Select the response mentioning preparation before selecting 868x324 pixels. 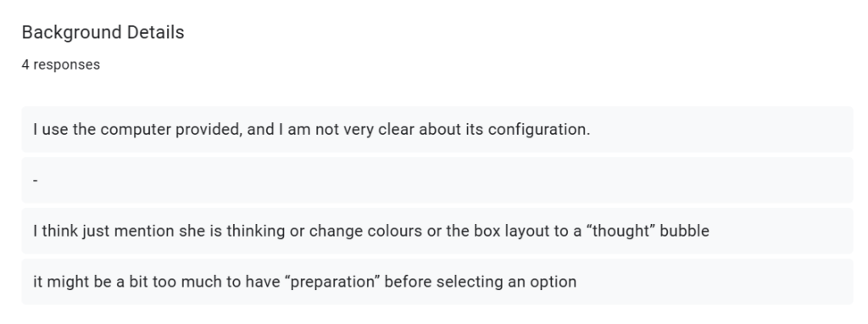pos(437,282)
